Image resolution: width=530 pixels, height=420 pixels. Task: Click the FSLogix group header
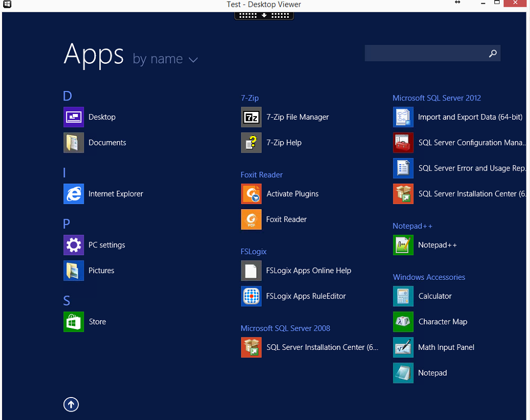(x=254, y=252)
